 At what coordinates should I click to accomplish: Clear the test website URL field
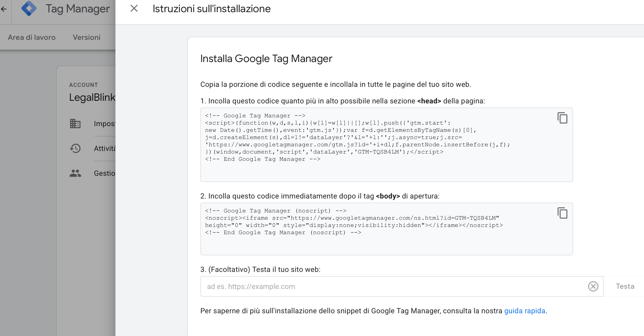click(593, 286)
